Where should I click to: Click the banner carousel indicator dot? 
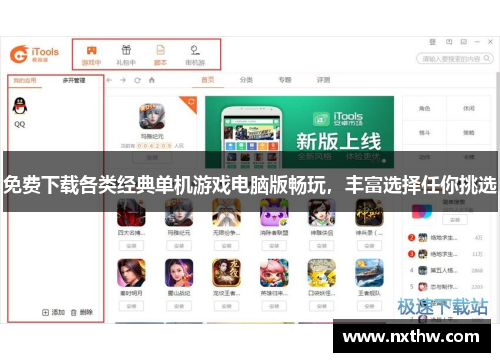coord(384,161)
